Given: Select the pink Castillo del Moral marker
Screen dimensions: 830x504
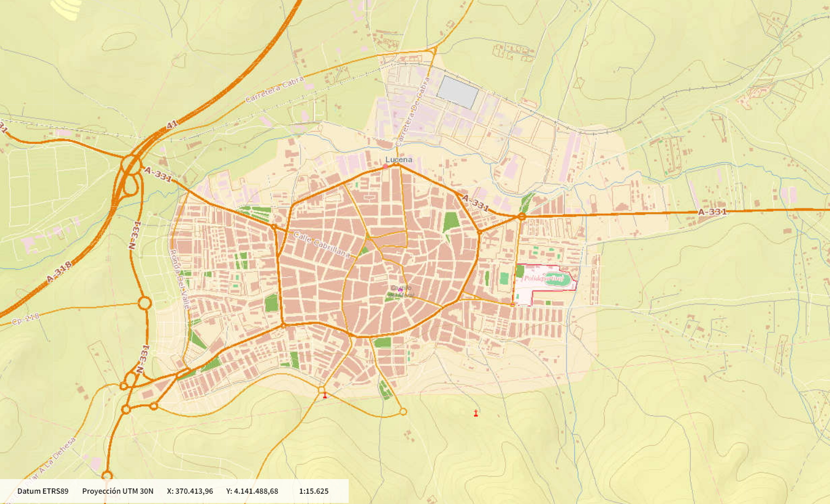Looking at the screenshot, I should tap(401, 290).
